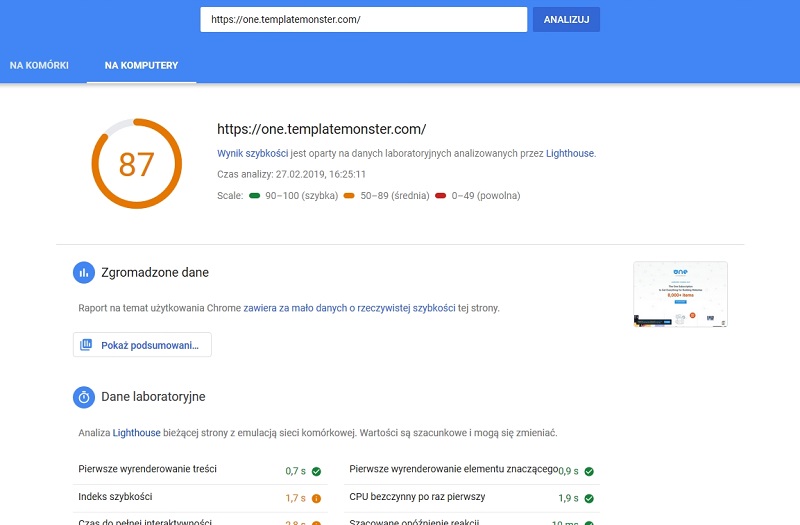Click green check for CPU bezczynny po raz pierwszy
Image resolution: width=800 pixels, height=525 pixels.
[x=589, y=498]
